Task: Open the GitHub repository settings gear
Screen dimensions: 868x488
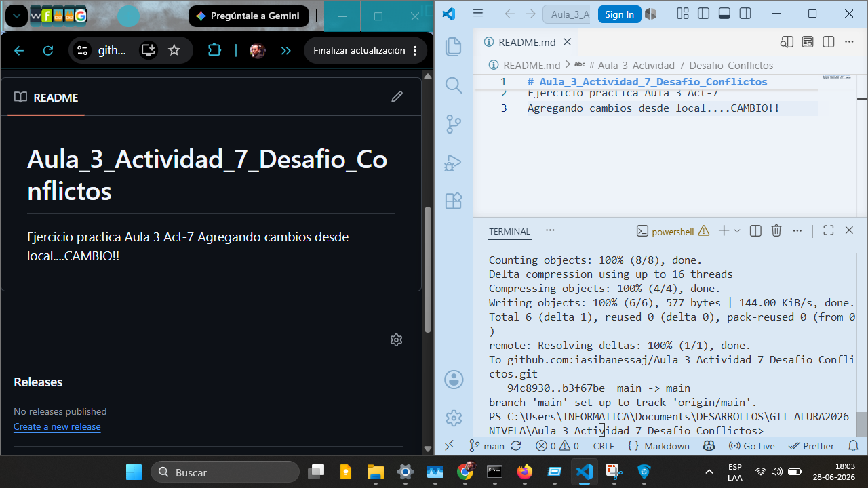Action: [x=397, y=340]
